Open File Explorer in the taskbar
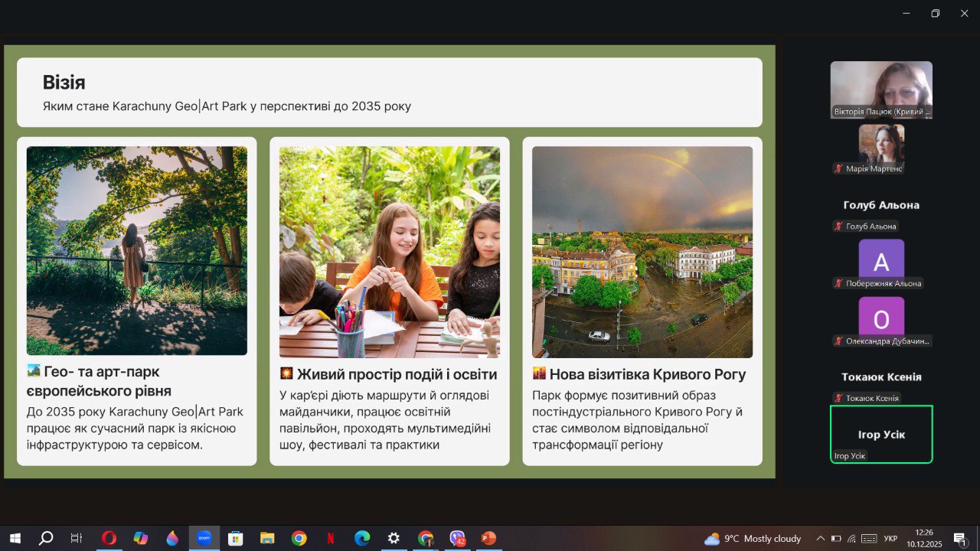Image resolution: width=980 pixels, height=551 pixels. click(x=267, y=538)
